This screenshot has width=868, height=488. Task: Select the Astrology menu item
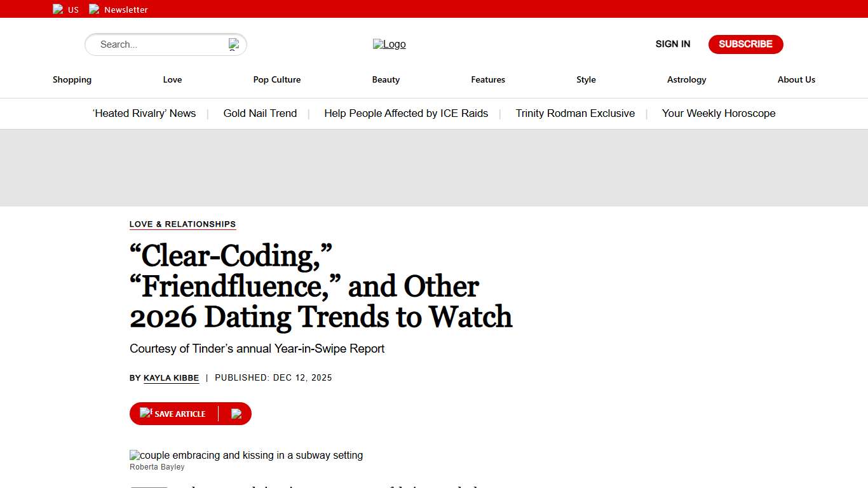[x=686, y=79]
